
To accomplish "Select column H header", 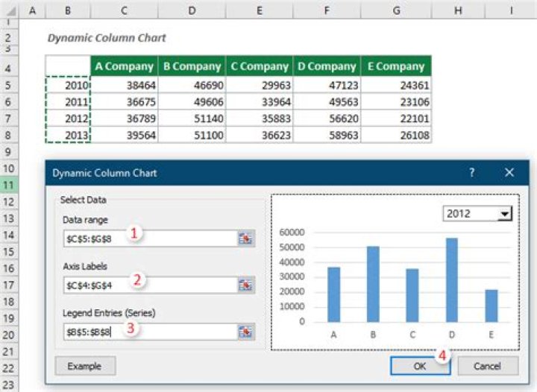I will coord(458,10).
